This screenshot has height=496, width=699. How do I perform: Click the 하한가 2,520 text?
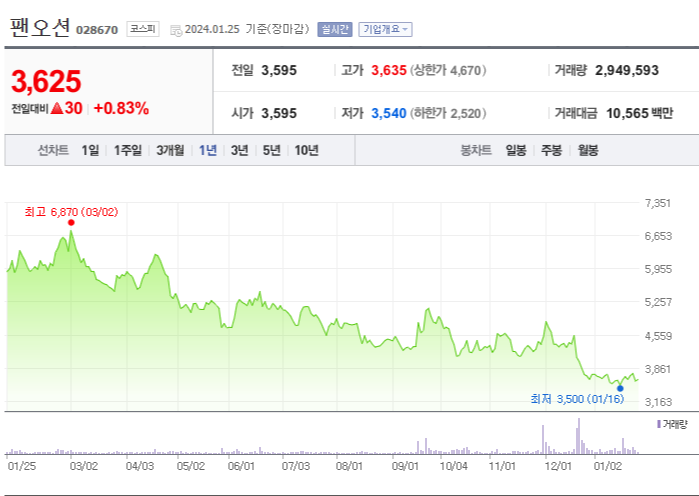(448, 113)
